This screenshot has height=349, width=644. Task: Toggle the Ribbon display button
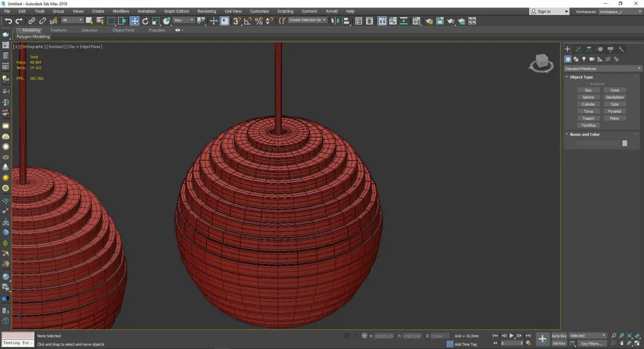(x=382, y=21)
